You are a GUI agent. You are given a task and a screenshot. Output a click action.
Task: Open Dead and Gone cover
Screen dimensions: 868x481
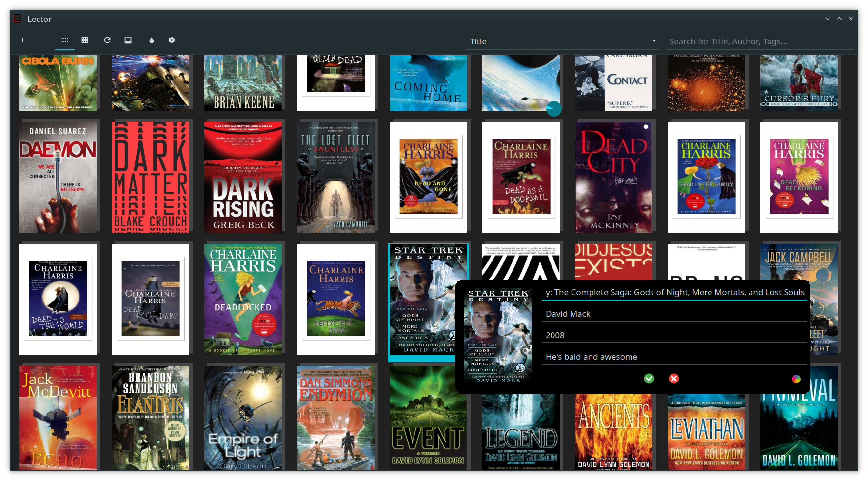click(x=428, y=178)
